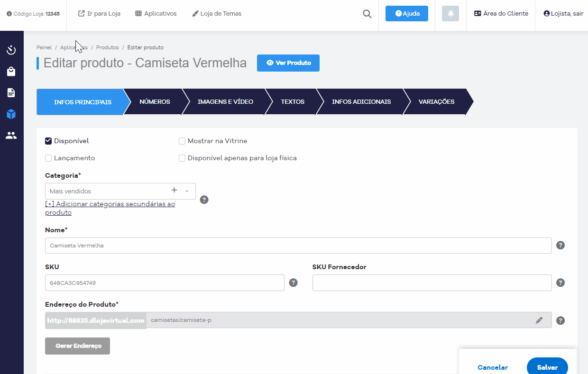
Task: Open the document page sidebar icon
Action: point(11,93)
